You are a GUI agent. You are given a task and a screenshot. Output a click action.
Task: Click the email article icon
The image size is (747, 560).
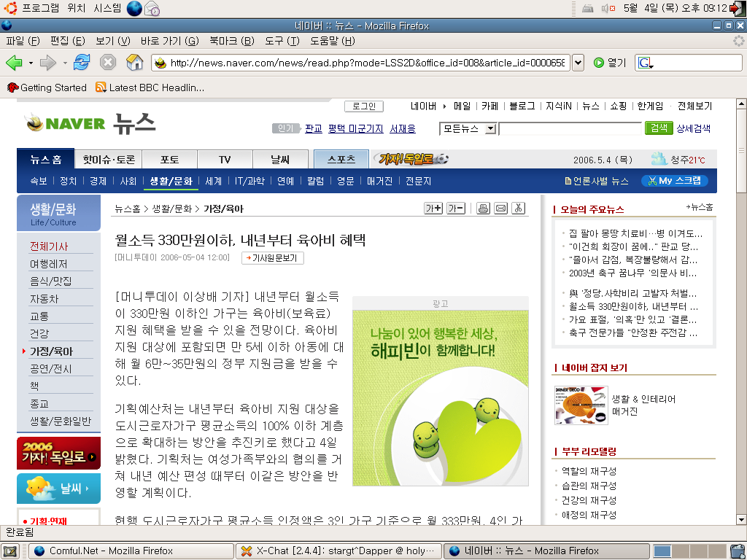tap(500, 209)
